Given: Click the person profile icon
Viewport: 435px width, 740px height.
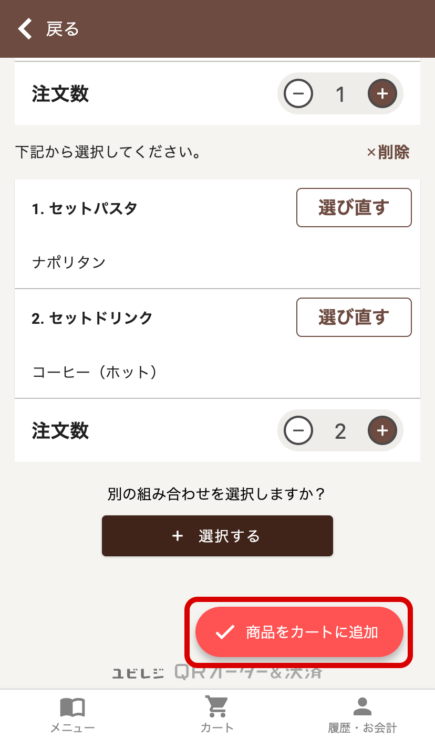Looking at the screenshot, I should 362,706.
